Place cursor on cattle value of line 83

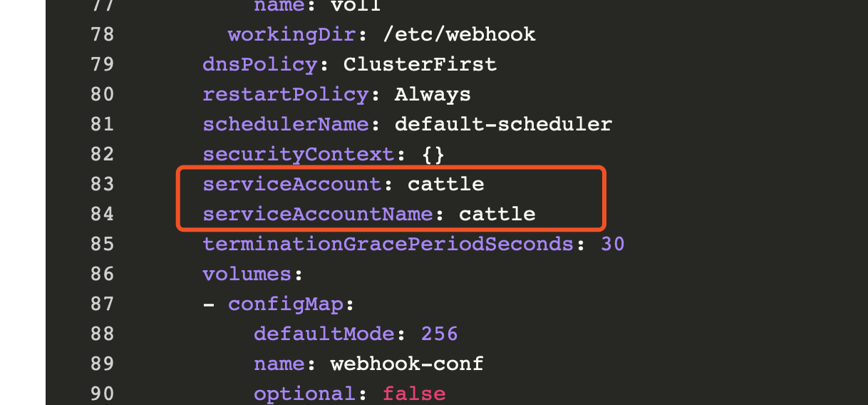click(446, 184)
